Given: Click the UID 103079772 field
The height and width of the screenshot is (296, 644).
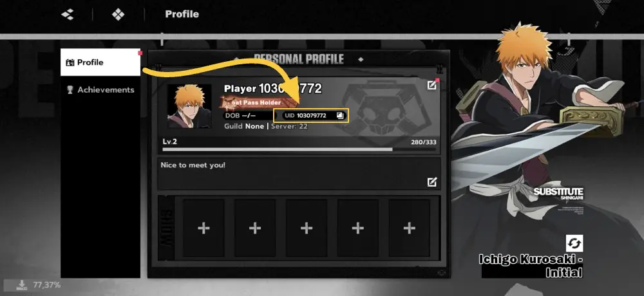Looking at the screenshot, I should [x=311, y=115].
